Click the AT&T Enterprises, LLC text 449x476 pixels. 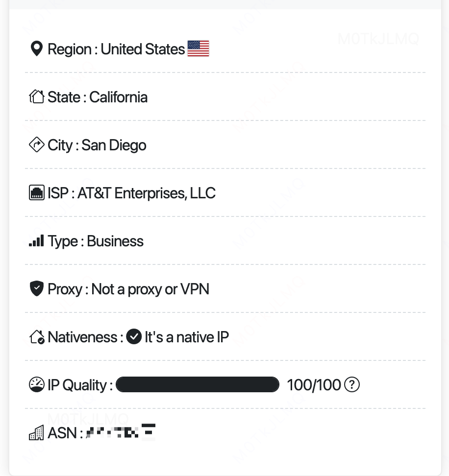tap(147, 193)
